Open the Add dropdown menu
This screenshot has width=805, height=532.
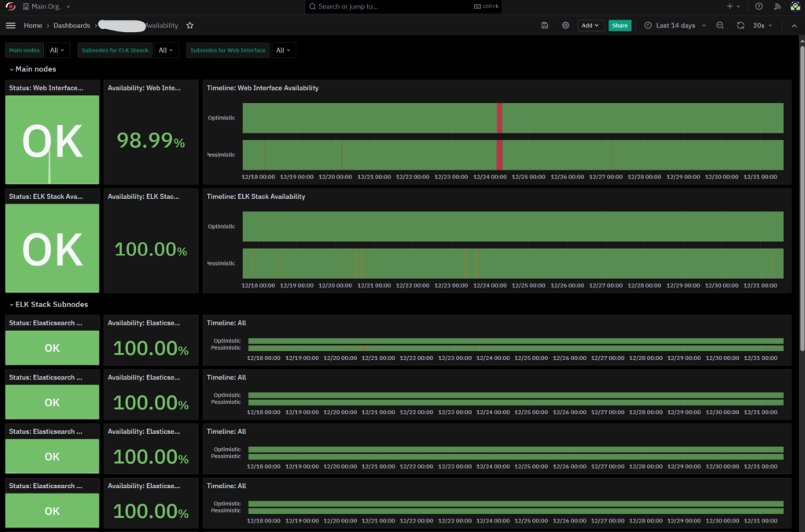point(590,26)
